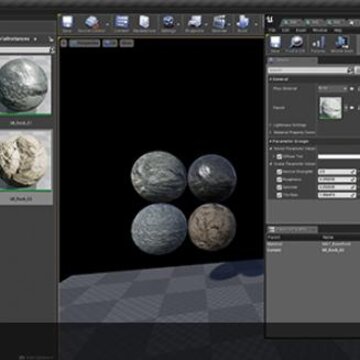The image size is (360, 360).
Task: Click the lock icon in content browser header
Action: tap(51, 39)
